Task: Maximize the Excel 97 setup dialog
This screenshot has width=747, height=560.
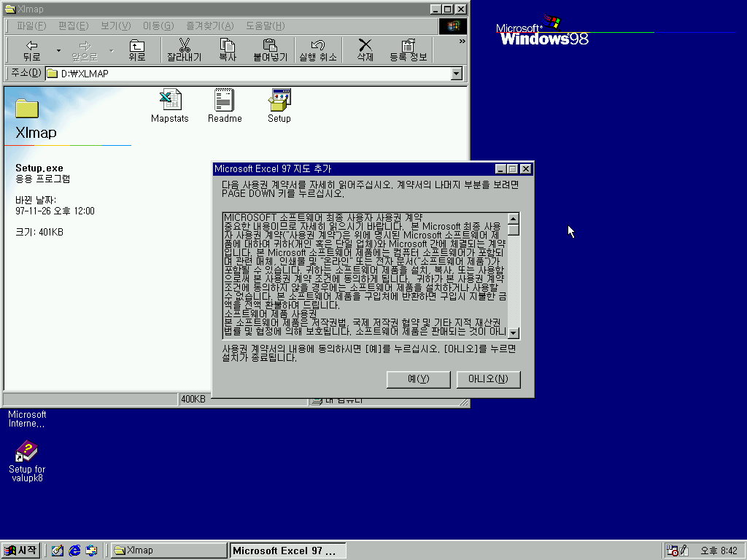Action: click(x=512, y=168)
